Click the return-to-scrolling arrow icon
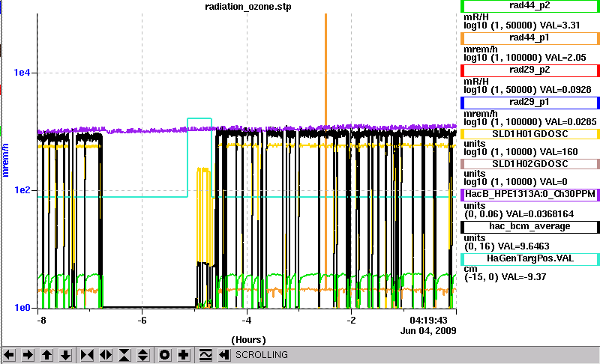This screenshot has height=364, width=600. [x=224, y=355]
